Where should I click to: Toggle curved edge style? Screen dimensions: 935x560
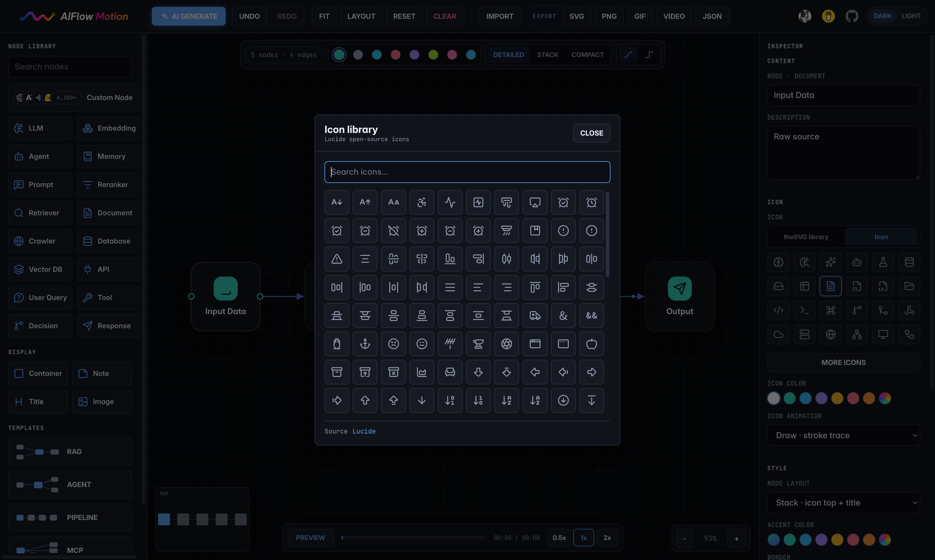[x=628, y=55]
